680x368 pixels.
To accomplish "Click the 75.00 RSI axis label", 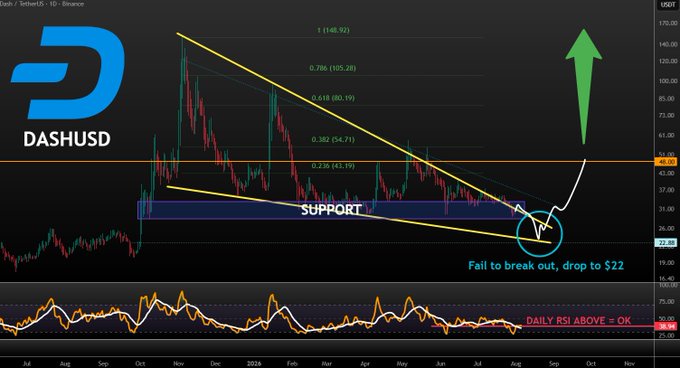I will click(x=668, y=302).
